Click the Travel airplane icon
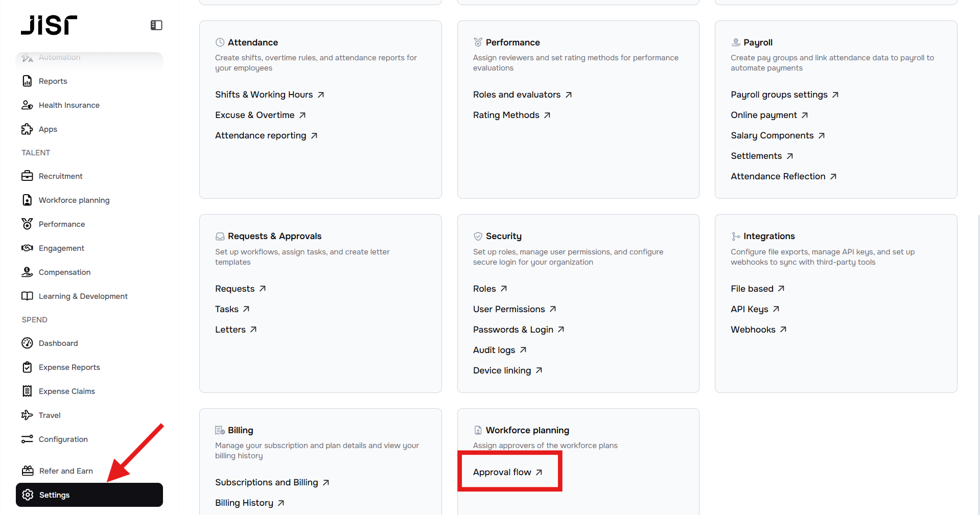Viewport: 980px width, 515px height. click(x=27, y=415)
